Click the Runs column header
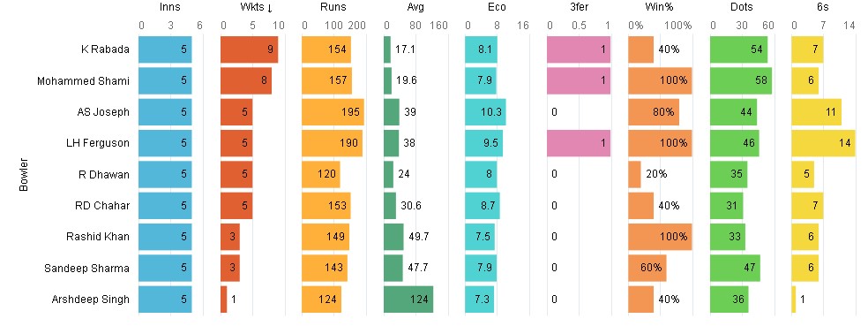 click(x=333, y=8)
